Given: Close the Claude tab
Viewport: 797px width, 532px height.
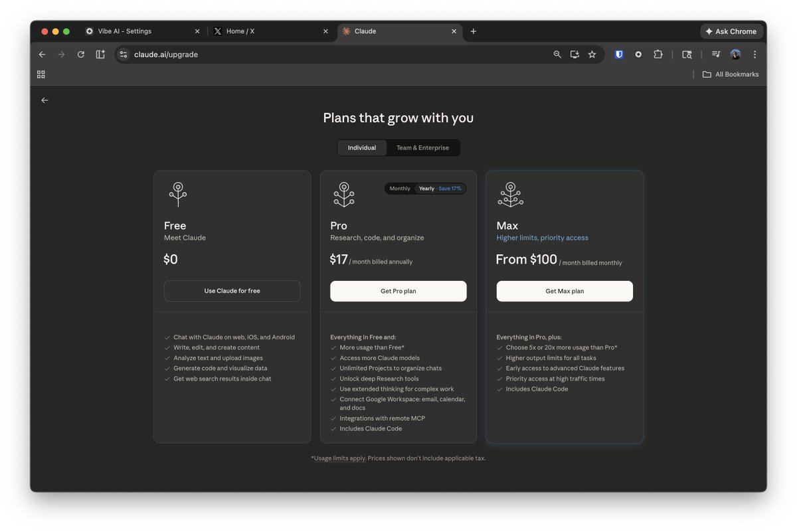Looking at the screenshot, I should pyautogui.click(x=454, y=31).
